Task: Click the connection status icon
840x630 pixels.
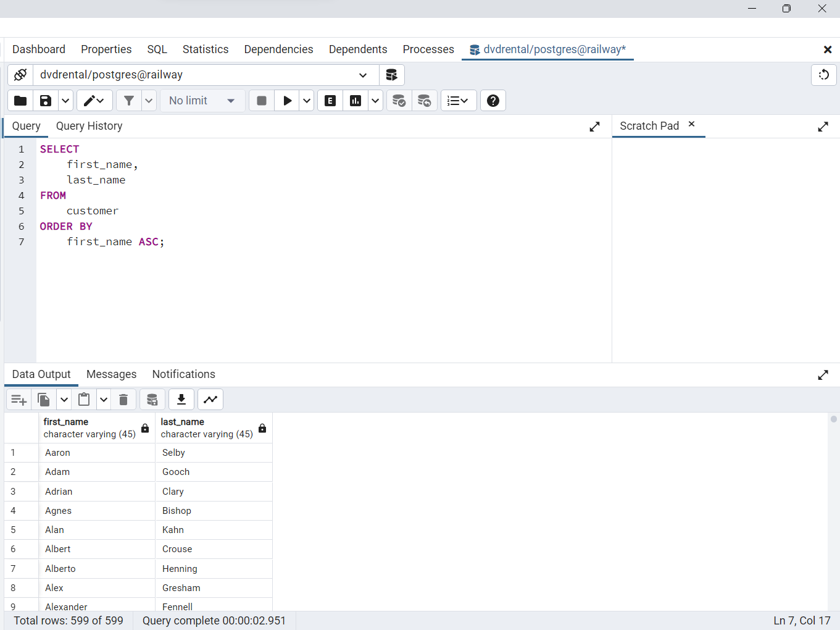Action: (20, 75)
